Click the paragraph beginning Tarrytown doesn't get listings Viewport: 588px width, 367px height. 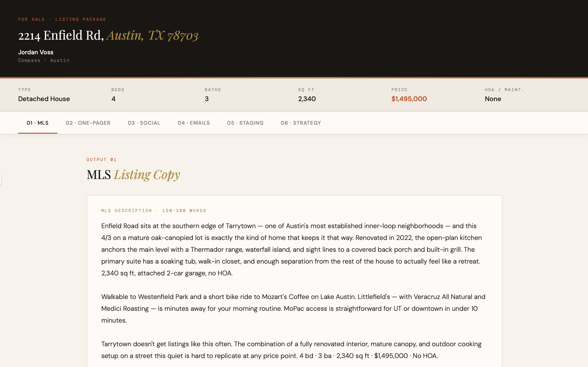coord(291,350)
